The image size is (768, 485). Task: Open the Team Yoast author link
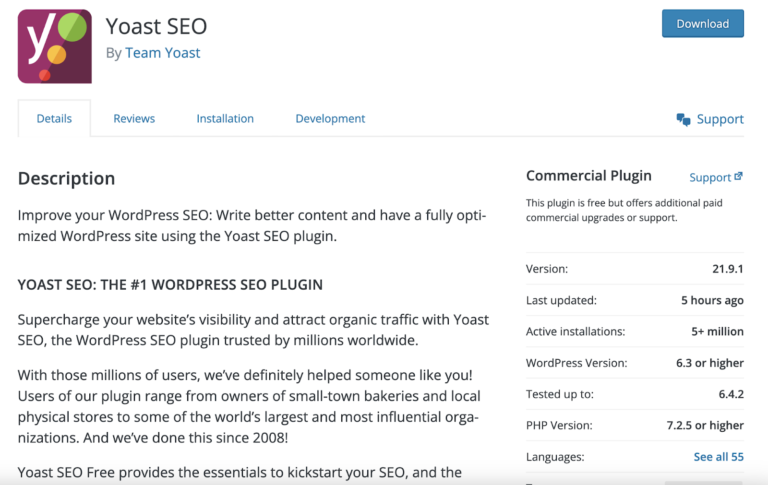tap(163, 52)
